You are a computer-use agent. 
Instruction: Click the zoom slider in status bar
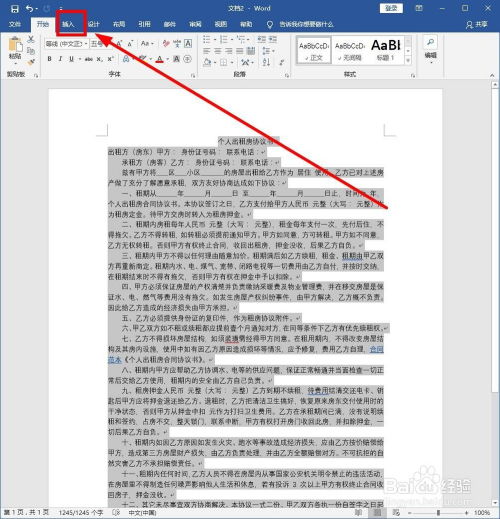click(x=438, y=513)
